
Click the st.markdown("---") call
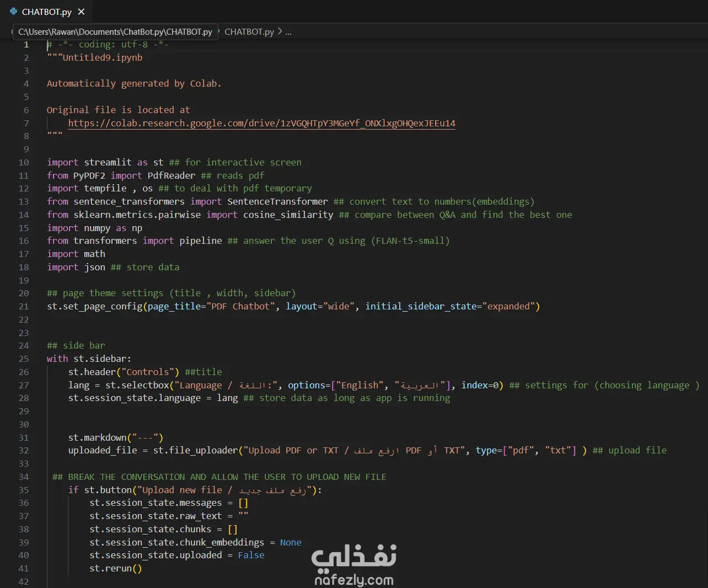(x=116, y=438)
